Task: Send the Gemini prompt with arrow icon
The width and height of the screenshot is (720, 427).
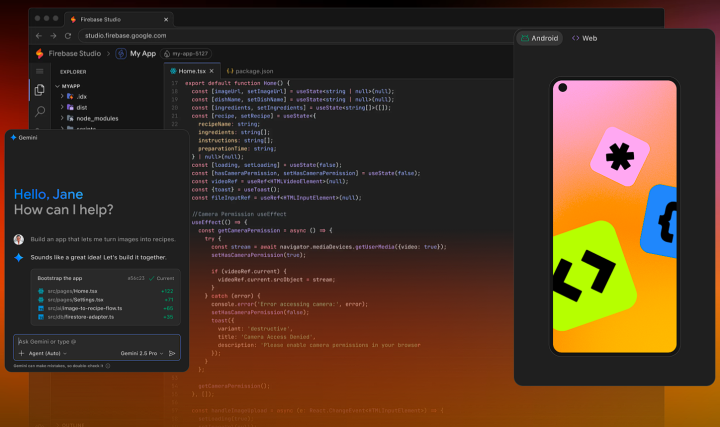Action: coord(173,353)
